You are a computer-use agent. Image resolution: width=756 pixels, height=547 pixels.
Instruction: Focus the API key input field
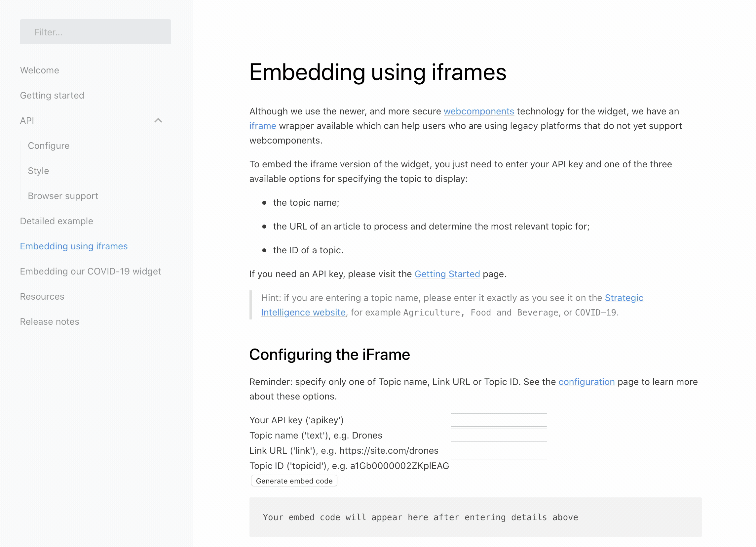click(x=499, y=420)
